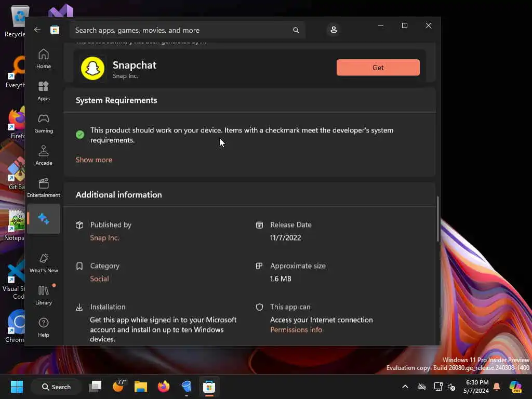Image resolution: width=532 pixels, height=399 pixels.
Task: Open Arcade section in the sidebar
Action: point(44,155)
